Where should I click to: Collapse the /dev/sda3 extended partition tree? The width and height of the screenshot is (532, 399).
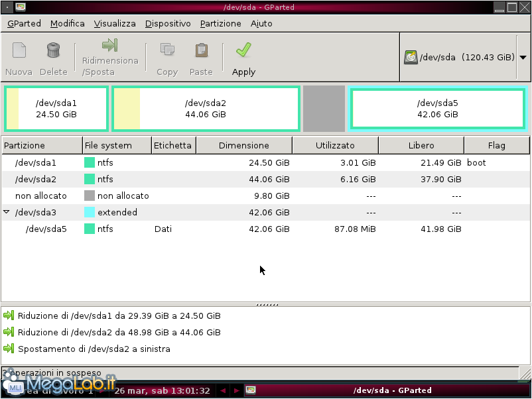coord(7,212)
